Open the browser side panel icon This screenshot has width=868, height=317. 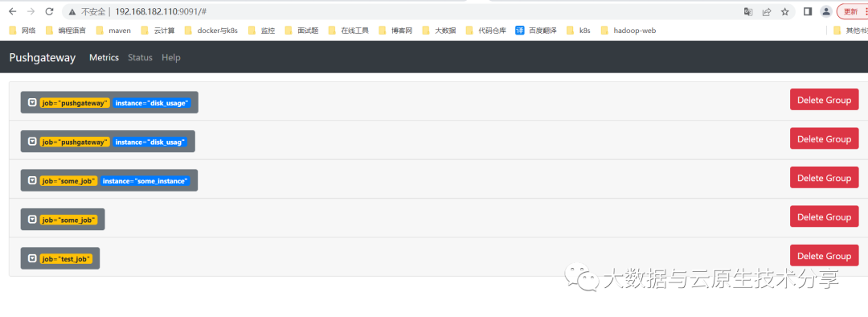click(808, 11)
